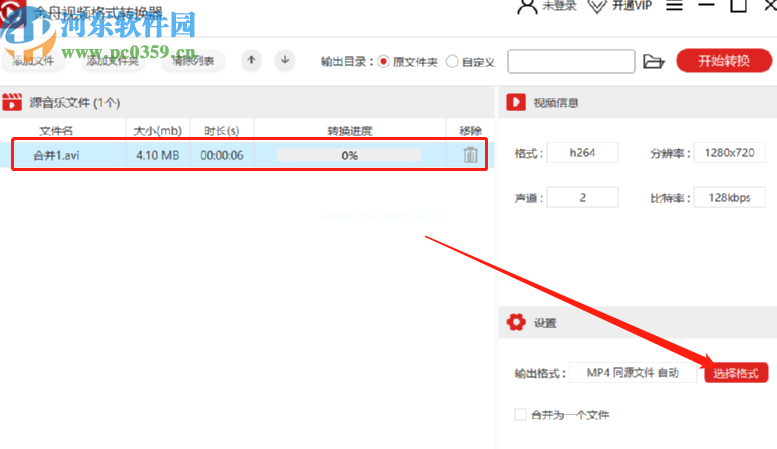Open the browse output folder icon
Image resolution: width=777 pixels, height=449 pixels.
pos(654,61)
